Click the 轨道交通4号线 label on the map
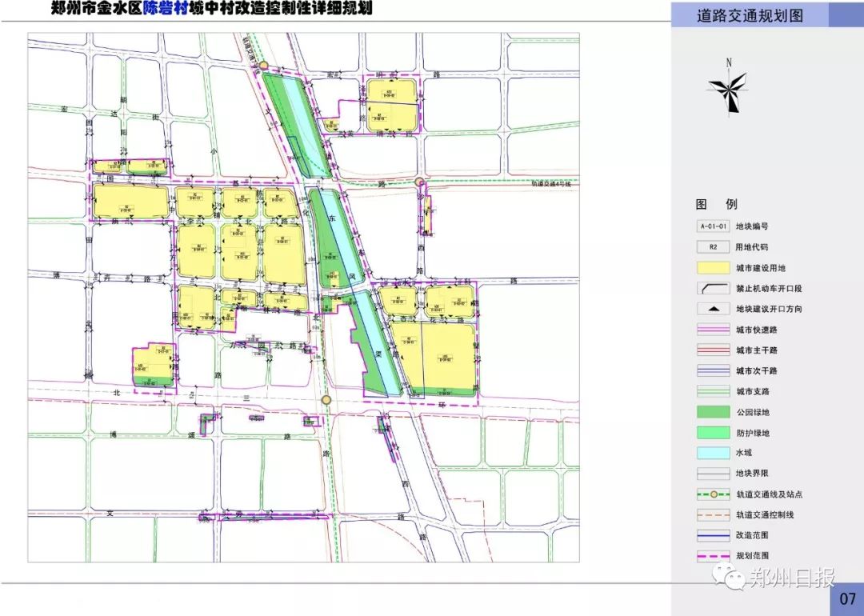This screenshot has height=616, width=864. 551,185
